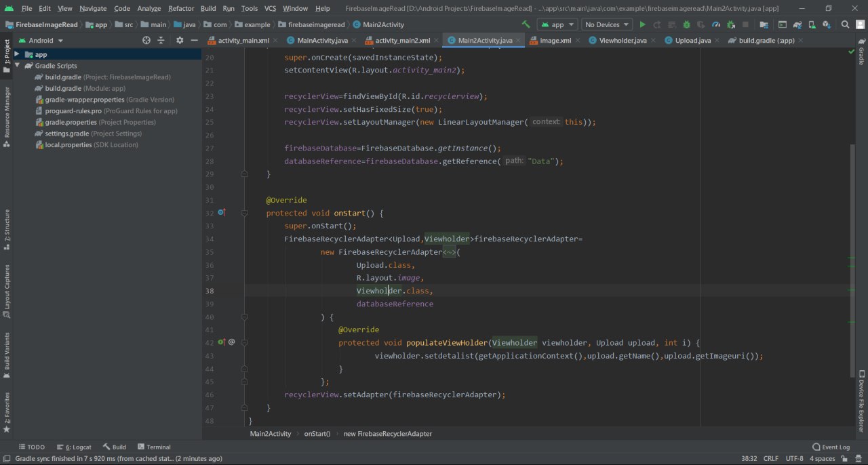Hide the Project panel with minus icon
The image size is (868, 465).
[194, 41]
